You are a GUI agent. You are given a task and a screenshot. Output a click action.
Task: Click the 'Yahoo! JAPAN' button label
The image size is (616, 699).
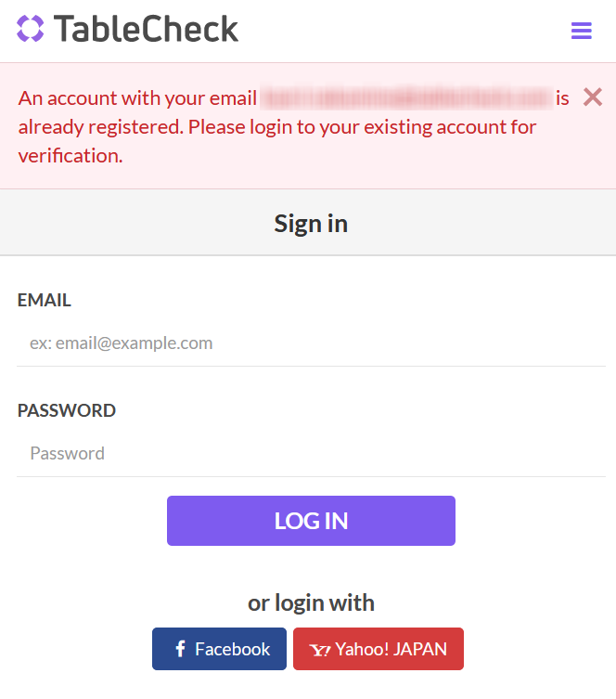point(391,649)
